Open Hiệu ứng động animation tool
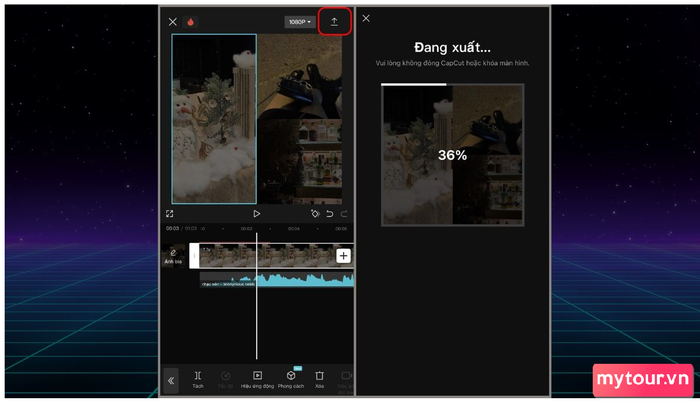Viewport: 700px width, 405px height. pyautogui.click(x=258, y=380)
